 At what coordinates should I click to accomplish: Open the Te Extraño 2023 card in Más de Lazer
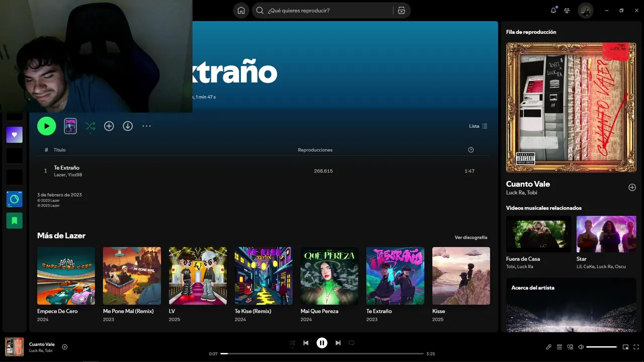click(395, 285)
